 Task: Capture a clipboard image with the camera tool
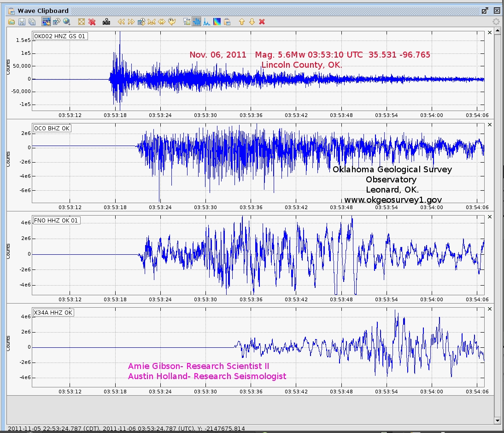point(106,22)
